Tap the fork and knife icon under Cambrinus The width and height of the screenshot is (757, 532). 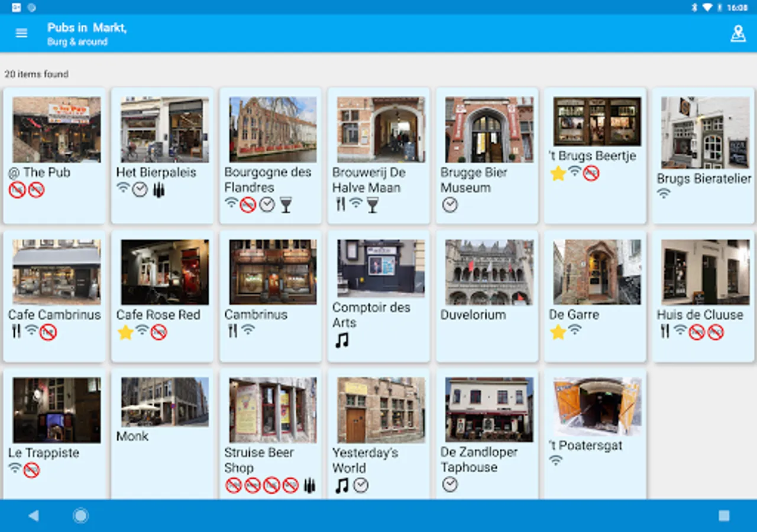(x=232, y=331)
